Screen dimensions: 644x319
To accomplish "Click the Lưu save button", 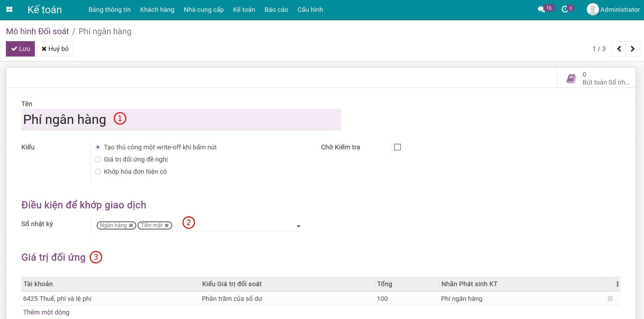I will (20, 49).
